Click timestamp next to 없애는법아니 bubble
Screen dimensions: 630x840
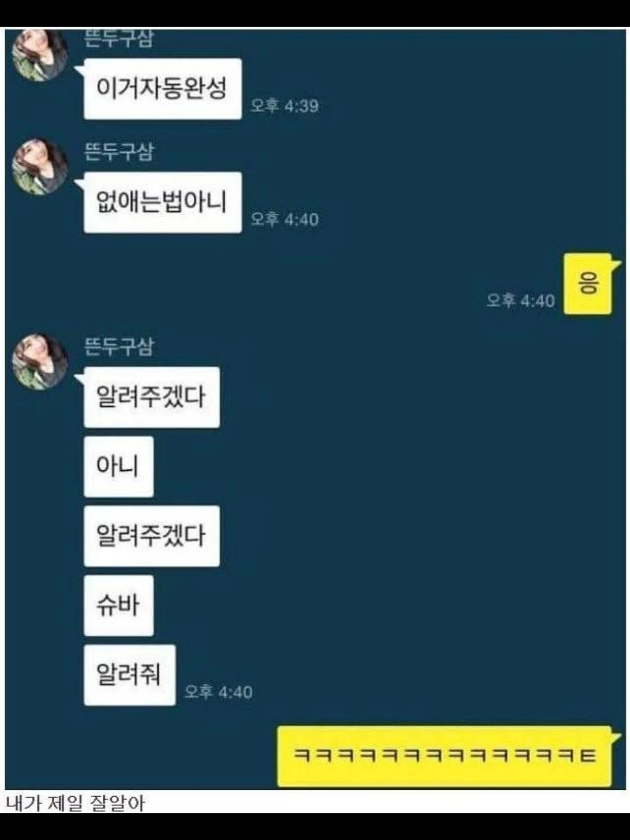tap(284, 219)
